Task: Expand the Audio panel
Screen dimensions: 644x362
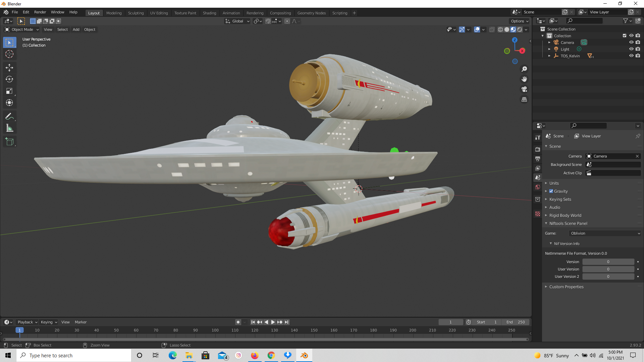Action: click(554, 207)
